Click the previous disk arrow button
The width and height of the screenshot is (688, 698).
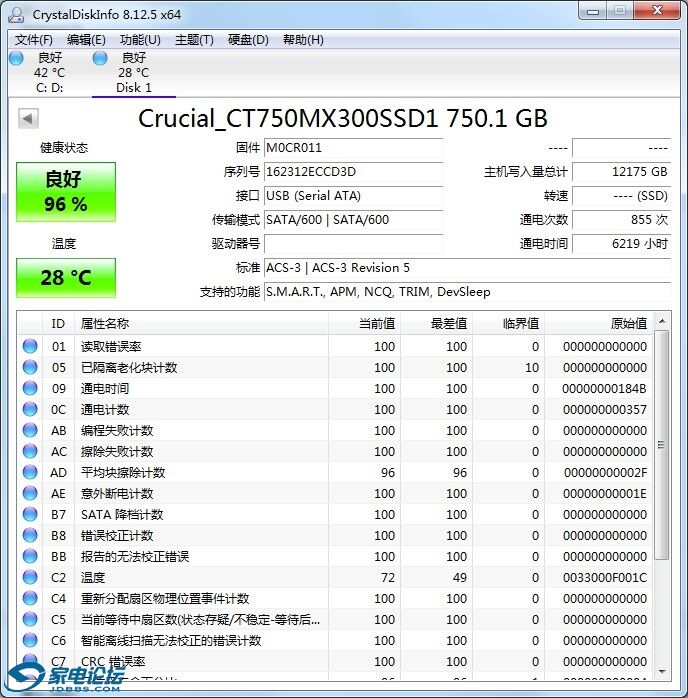pyautogui.click(x=28, y=118)
